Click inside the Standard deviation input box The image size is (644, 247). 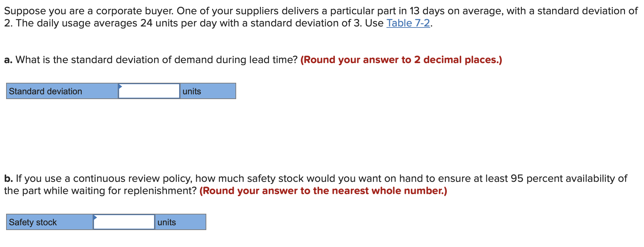[x=149, y=91]
